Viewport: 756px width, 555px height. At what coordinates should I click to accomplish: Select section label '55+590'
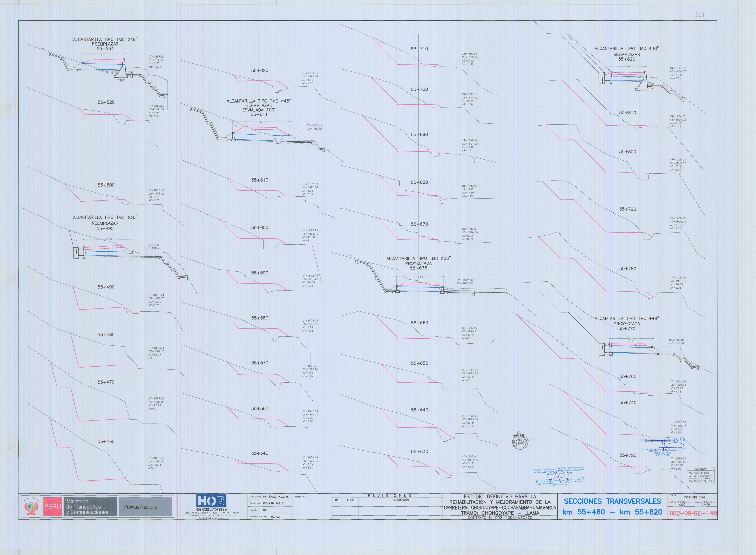[260, 273]
